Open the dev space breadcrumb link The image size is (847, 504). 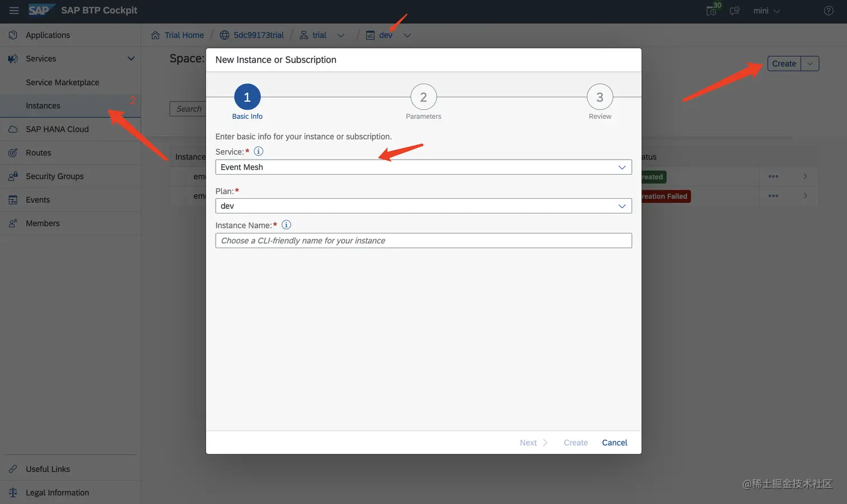[385, 35]
